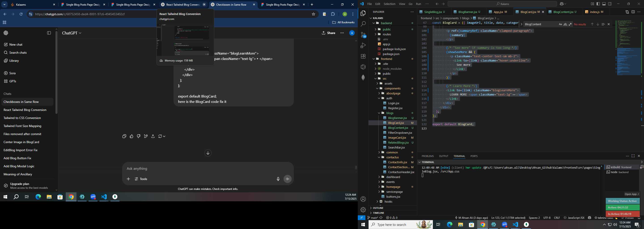Click thumbs down on ChatGPT response

click(x=139, y=136)
